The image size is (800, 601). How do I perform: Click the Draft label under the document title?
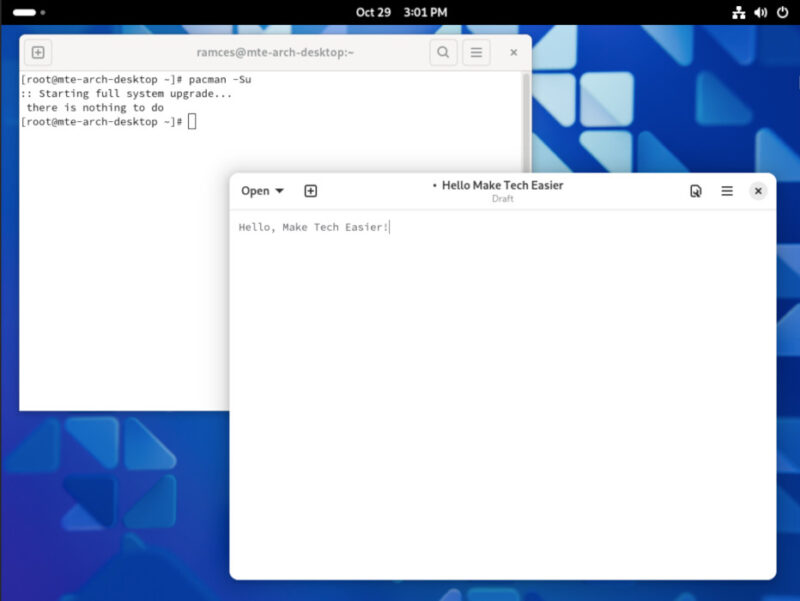[502, 199]
